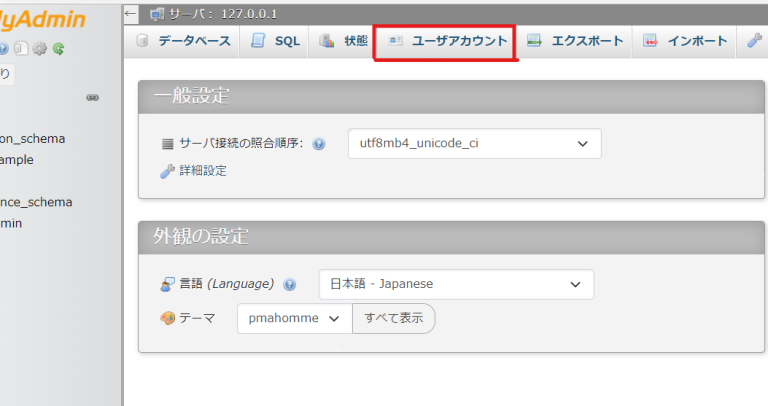The height and width of the screenshot is (406, 768).
Task: Click the navigation settings gear icon
Action: (x=40, y=48)
